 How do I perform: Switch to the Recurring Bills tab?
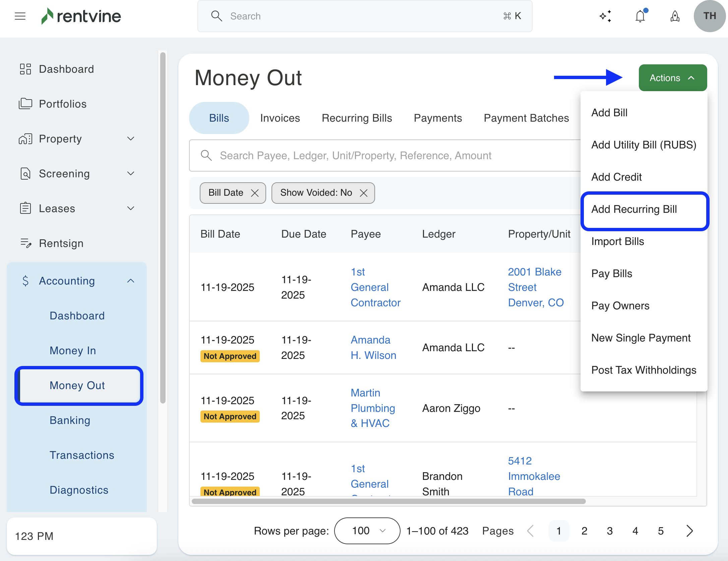357,118
